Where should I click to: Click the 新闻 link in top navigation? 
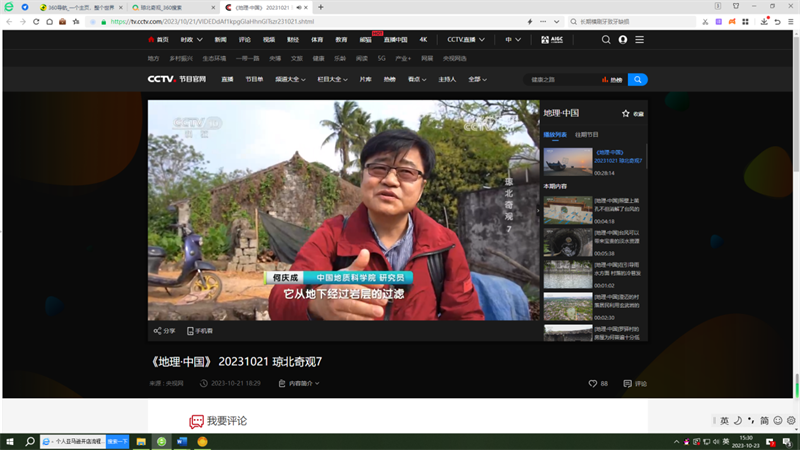pos(220,40)
